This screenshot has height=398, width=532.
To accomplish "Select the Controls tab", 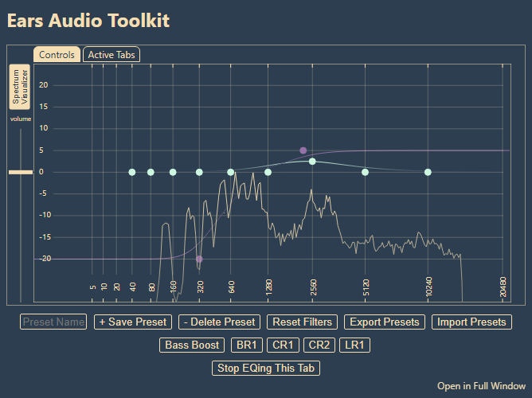I will 57,55.
